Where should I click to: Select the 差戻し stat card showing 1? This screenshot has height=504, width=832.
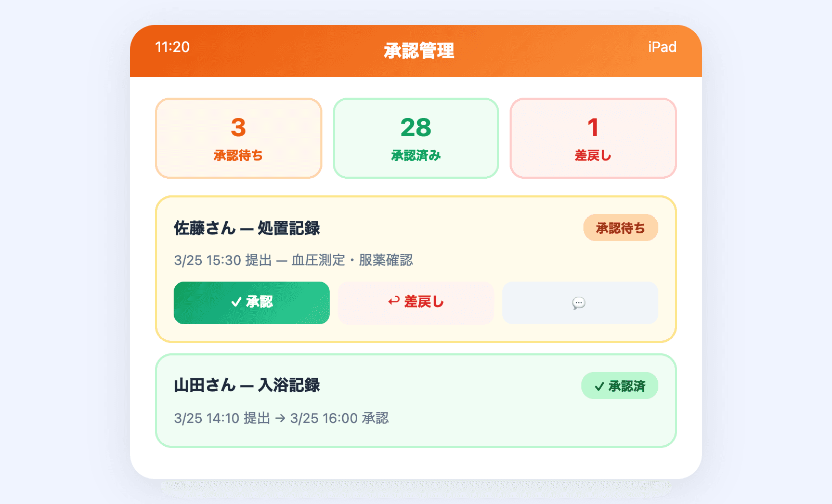593,138
